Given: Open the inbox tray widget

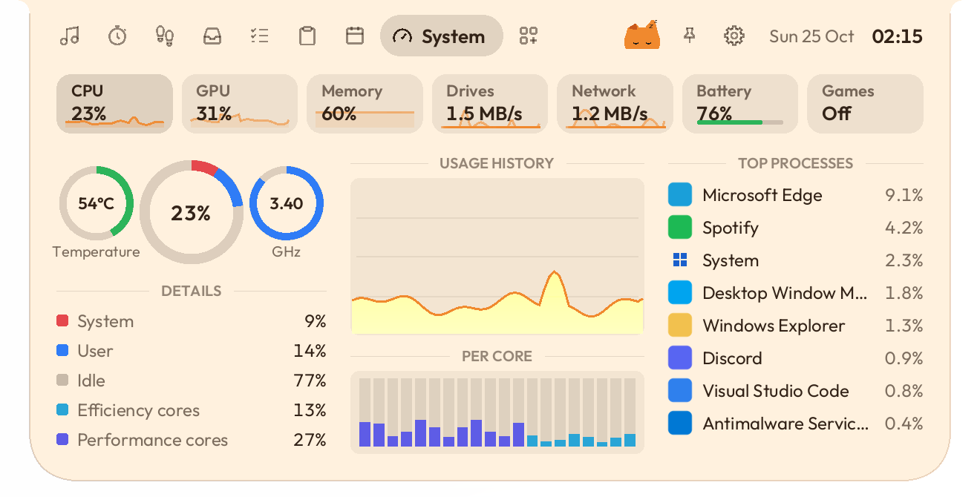Looking at the screenshot, I should tap(212, 36).
